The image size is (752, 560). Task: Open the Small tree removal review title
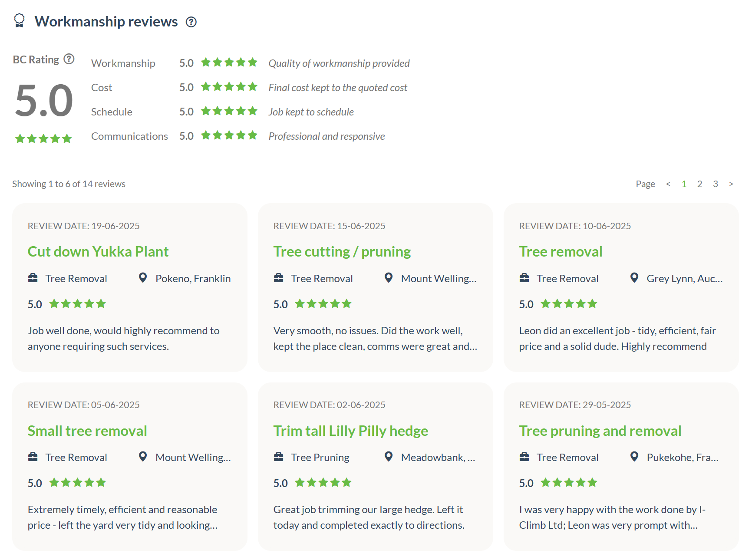point(87,431)
